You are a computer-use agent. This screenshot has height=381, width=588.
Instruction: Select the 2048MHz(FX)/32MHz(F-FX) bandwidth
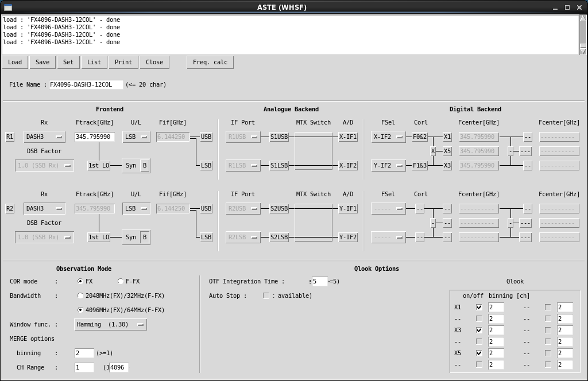(x=80, y=296)
